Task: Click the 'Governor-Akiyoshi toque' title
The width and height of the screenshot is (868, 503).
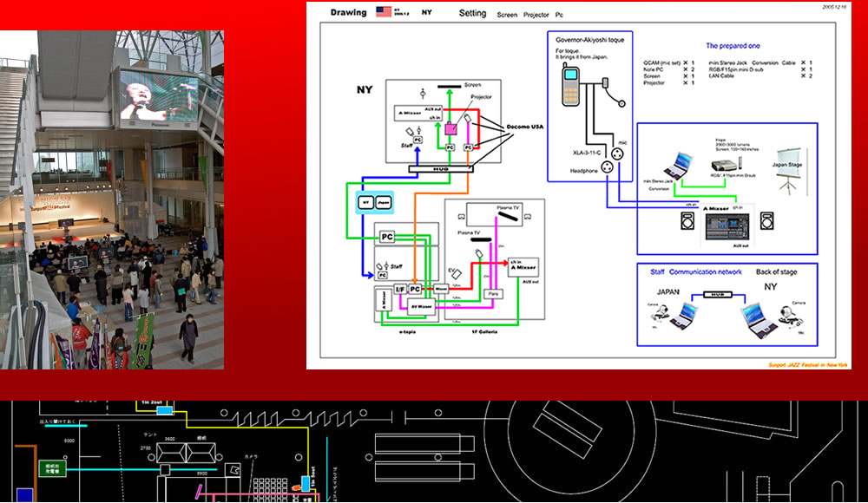Action: (589, 40)
